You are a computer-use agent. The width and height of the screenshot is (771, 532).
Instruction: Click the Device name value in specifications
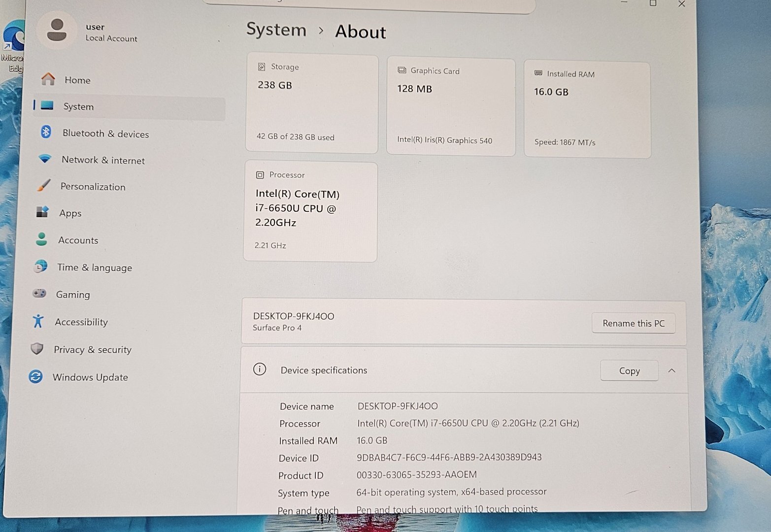(398, 406)
